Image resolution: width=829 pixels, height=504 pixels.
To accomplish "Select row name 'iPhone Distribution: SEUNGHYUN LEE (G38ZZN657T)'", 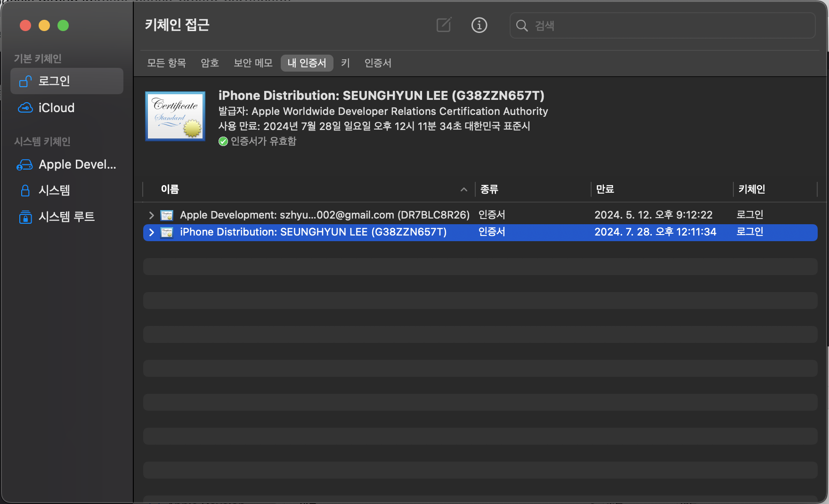I will pos(313,232).
